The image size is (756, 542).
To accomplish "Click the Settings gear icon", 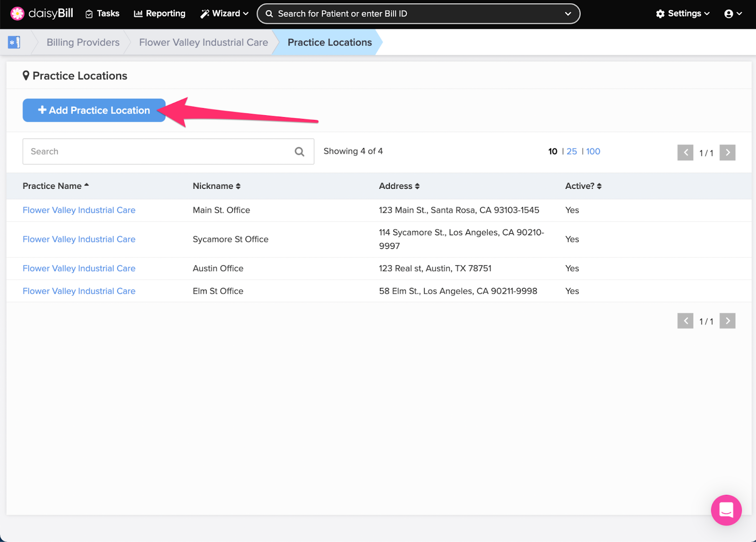I will click(x=661, y=14).
